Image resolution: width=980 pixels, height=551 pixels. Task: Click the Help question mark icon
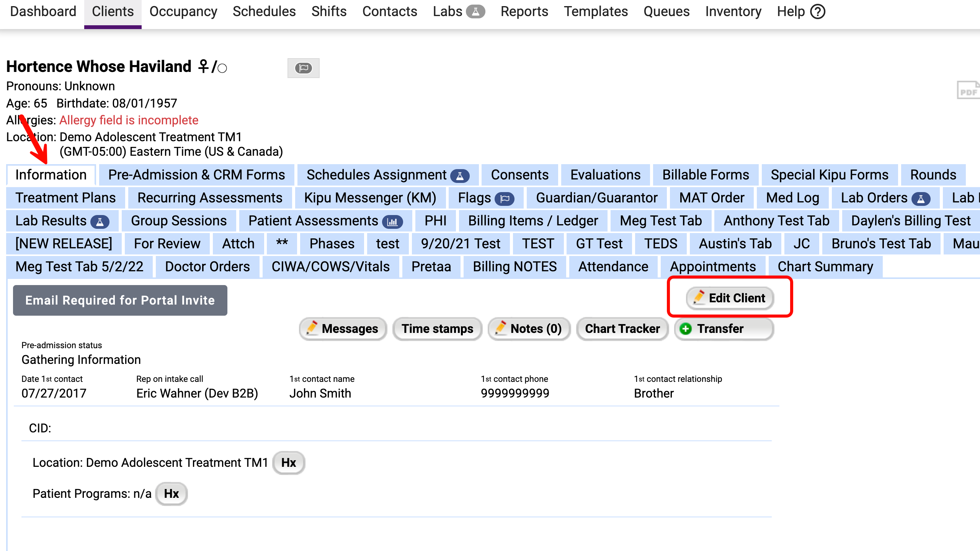818,11
